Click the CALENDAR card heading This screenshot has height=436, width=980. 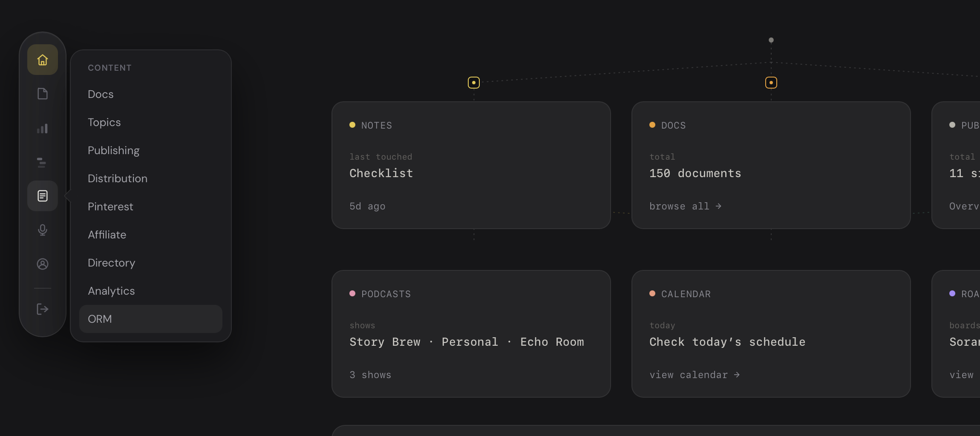(x=686, y=294)
